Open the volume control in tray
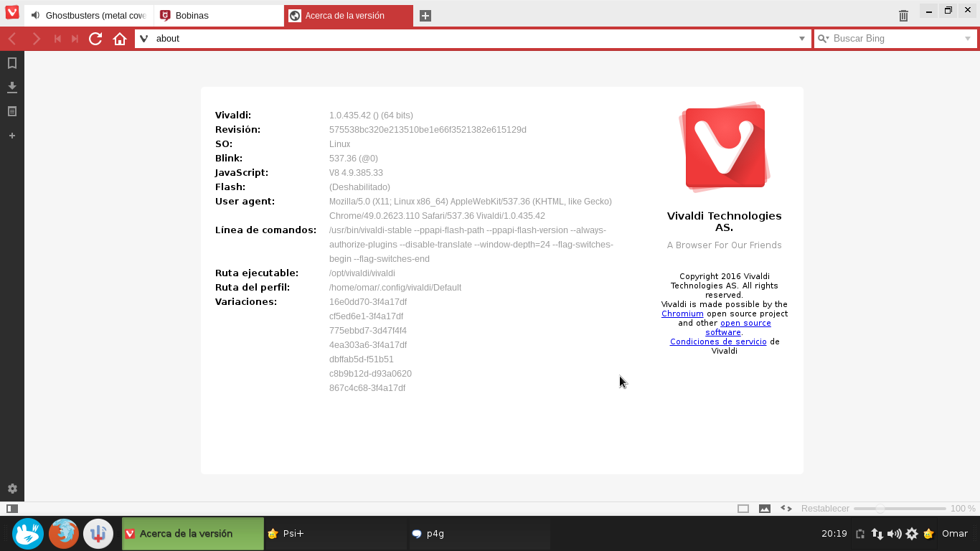The width and height of the screenshot is (980, 551). pyautogui.click(x=894, y=534)
